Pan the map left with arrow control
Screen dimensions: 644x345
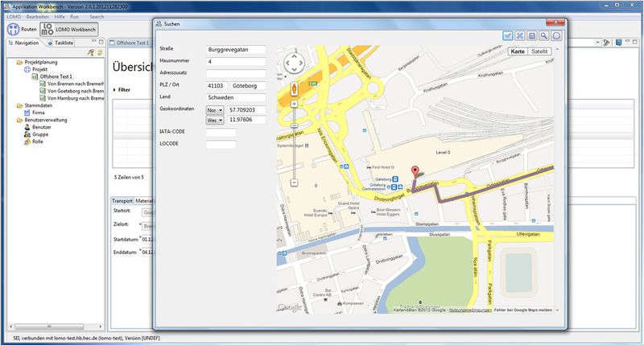287,64
